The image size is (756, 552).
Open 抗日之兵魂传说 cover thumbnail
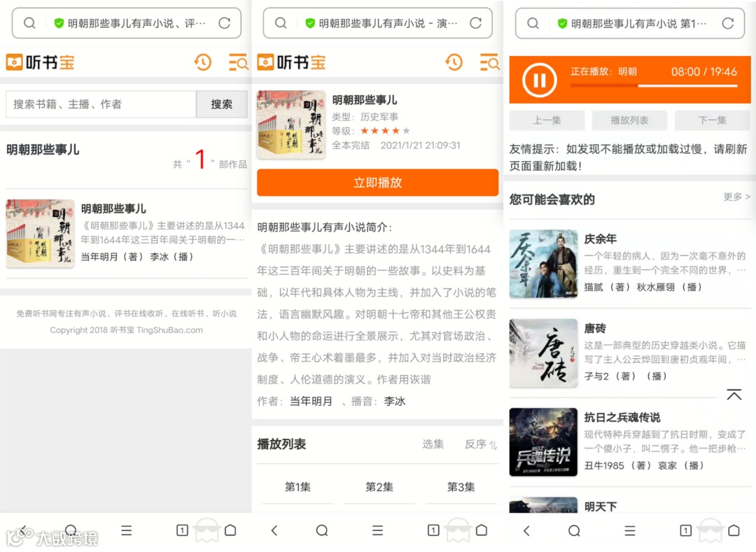[x=543, y=442]
